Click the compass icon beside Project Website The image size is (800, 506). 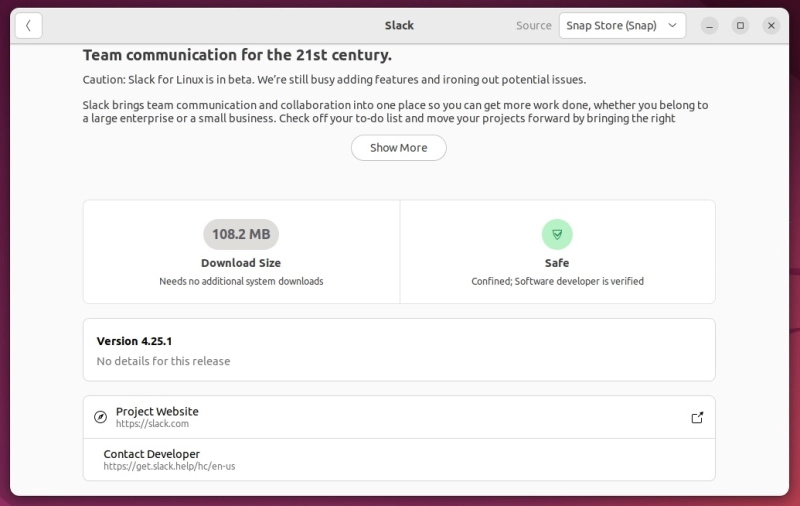[x=101, y=417]
